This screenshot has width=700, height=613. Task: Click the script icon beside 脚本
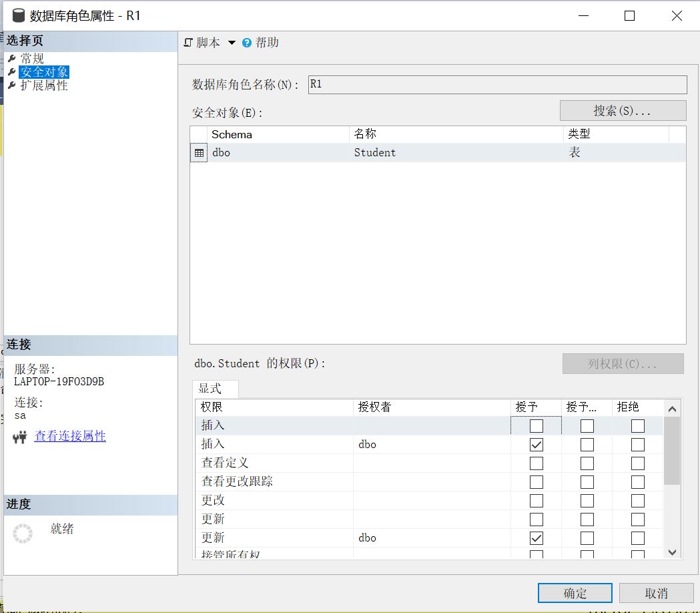pyautogui.click(x=188, y=42)
